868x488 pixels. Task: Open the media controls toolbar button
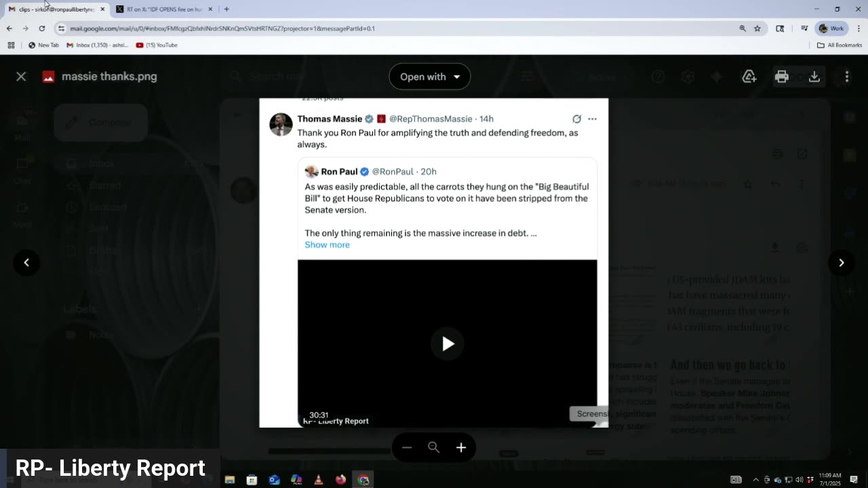tap(804, 28)
